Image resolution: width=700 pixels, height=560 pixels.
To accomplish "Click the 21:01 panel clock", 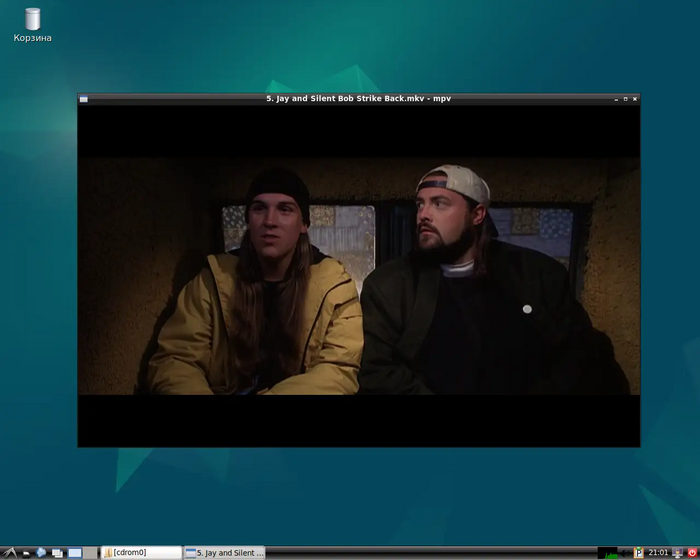I will 658,553.
